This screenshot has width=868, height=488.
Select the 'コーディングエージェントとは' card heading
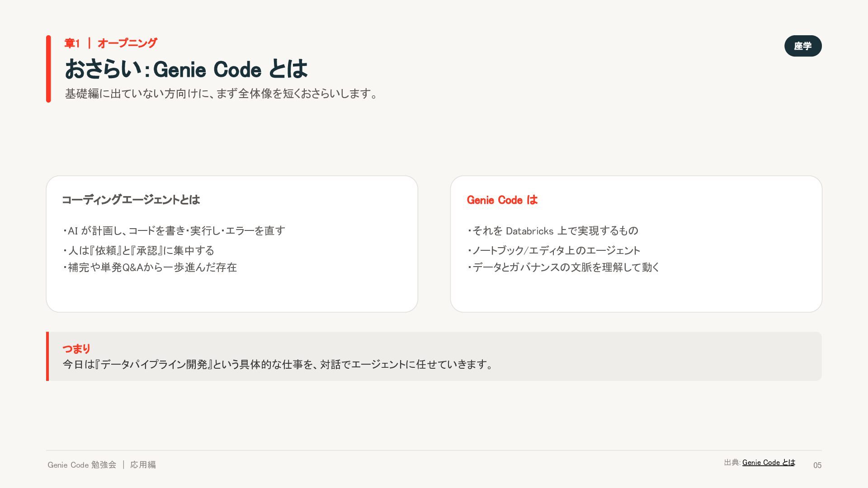point(131,200)
